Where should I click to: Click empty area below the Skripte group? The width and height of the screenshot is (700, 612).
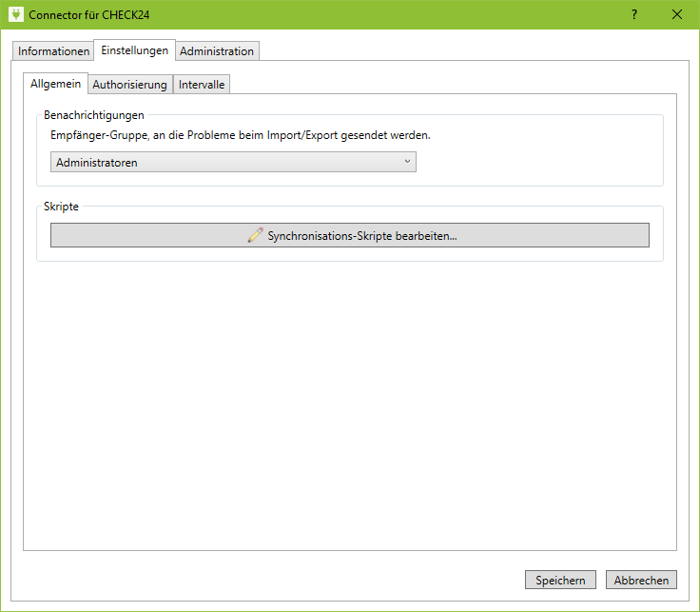tap(349, 400)
